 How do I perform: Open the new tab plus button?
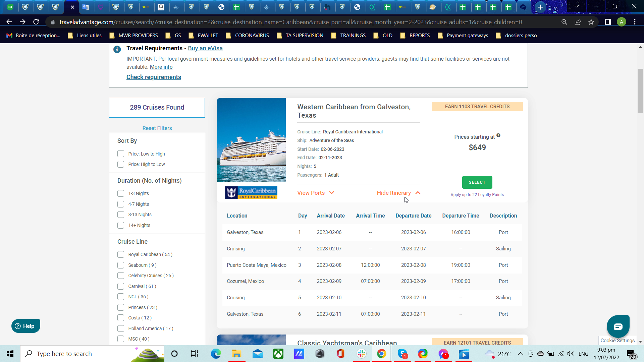pyautogui.click(x=540, y=7)
